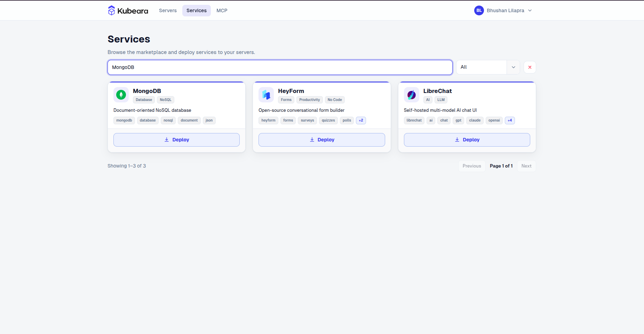Click the json tag
Viewport: 644px width, 334px height.
209,121
